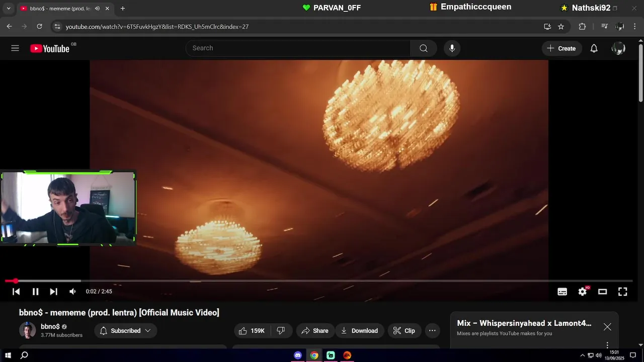The height and width of the screenshot is (362, 644).
Task: Focus the YouTube search field
Action: [x=298, y=48]
